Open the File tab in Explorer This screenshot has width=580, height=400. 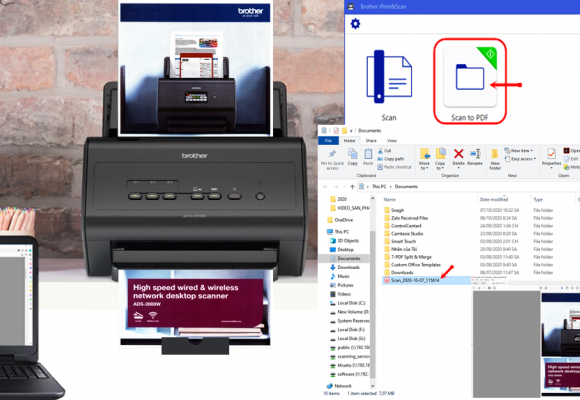[x=328, y=141]
